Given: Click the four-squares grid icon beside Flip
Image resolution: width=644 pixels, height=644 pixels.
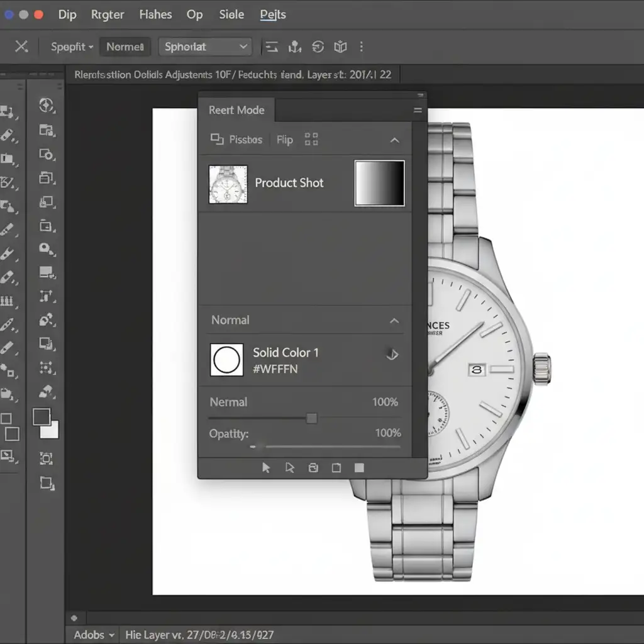Looking at the screenshot, I should tap(311, 140).
